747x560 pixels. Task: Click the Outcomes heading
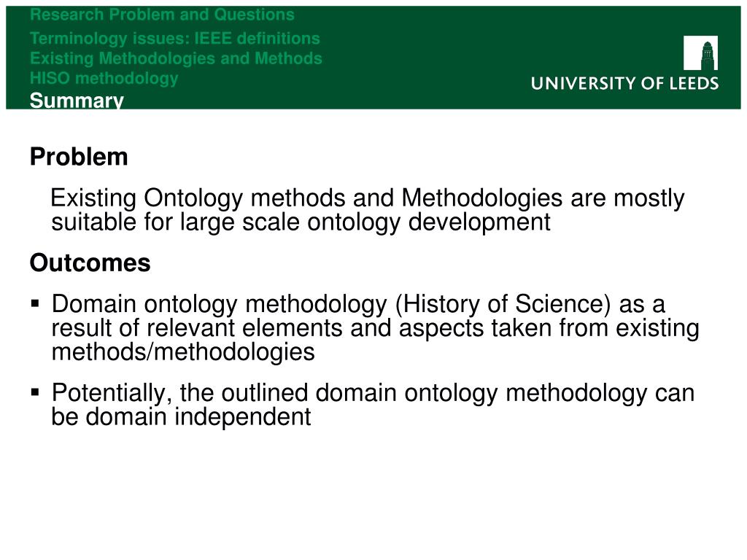coord(90,262)
